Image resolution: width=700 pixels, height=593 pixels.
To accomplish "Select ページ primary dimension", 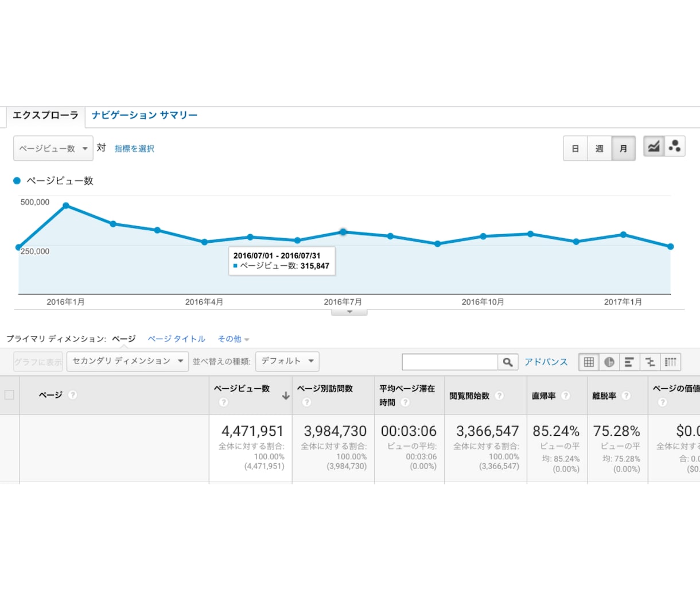I will click(124, 339).
